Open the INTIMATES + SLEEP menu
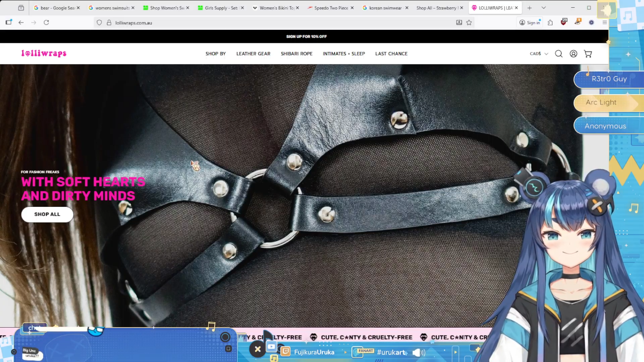The height and width of the screenshot is (362, 644). click(344, 54)
